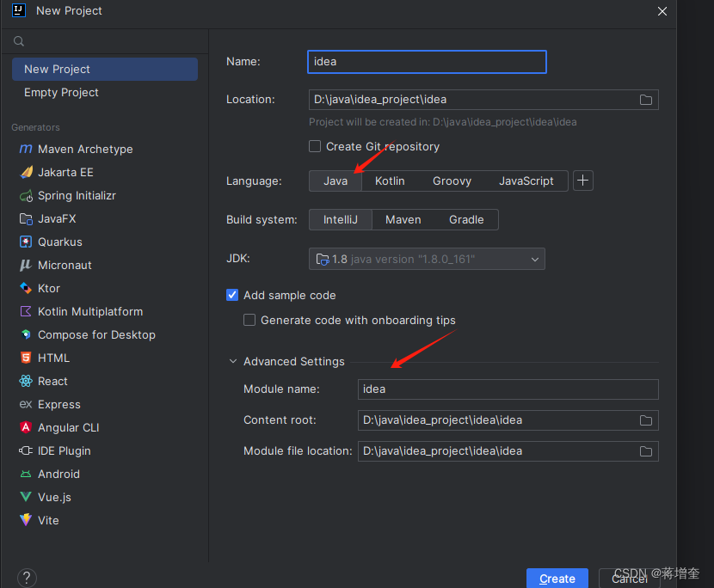Image resolution: width=714 pixels, height=588 pixels.
Task: Click the Quarkus generator icon
Action: click(x=26, y=242)
